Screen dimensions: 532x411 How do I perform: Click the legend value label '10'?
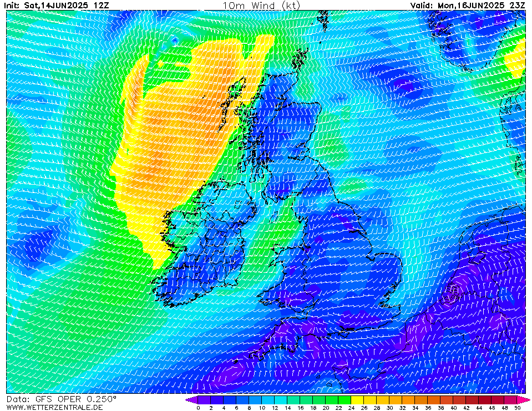click(x=262, y=408)
